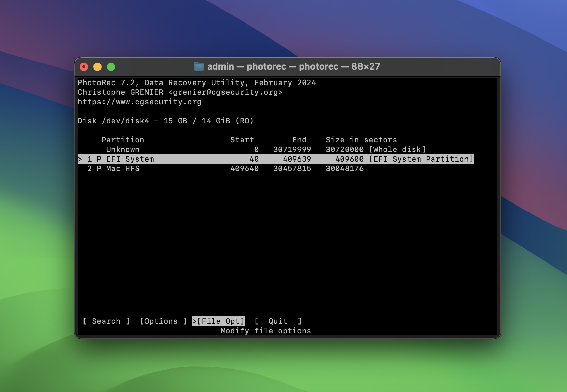This screenshot has height=392, width=567.
Task: Select the EFI System partition row
Action: [x=276, y=159]
